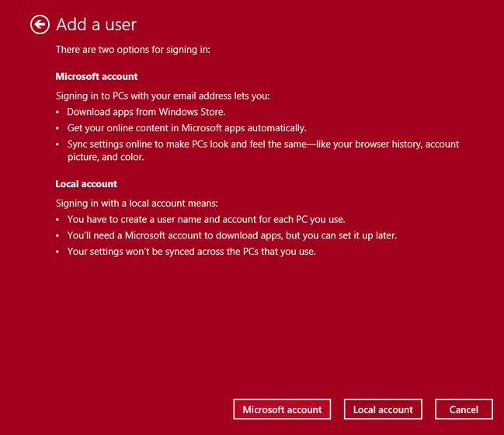Click 'There are two options for signing in' text
This screenshot has height=435, width=504.
[x=133, y=50]
